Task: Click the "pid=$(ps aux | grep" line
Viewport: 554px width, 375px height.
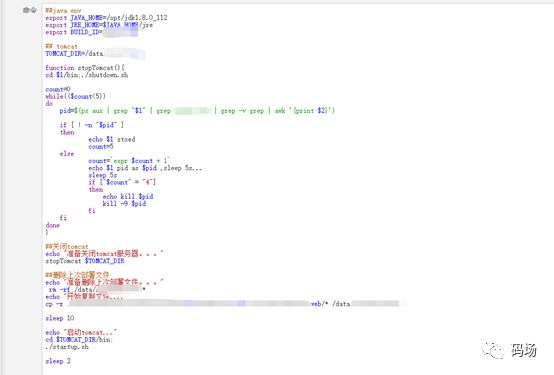Action: 197,111
